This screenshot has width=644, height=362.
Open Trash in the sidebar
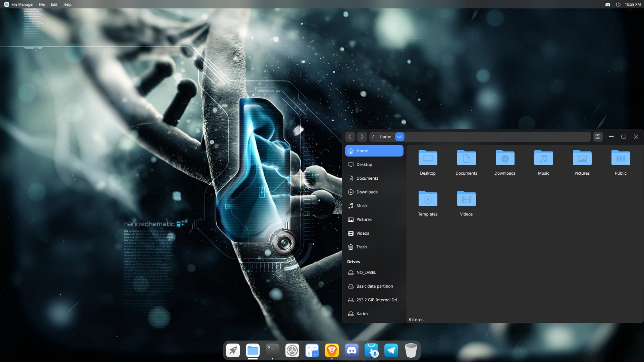[x=374, y=247]
